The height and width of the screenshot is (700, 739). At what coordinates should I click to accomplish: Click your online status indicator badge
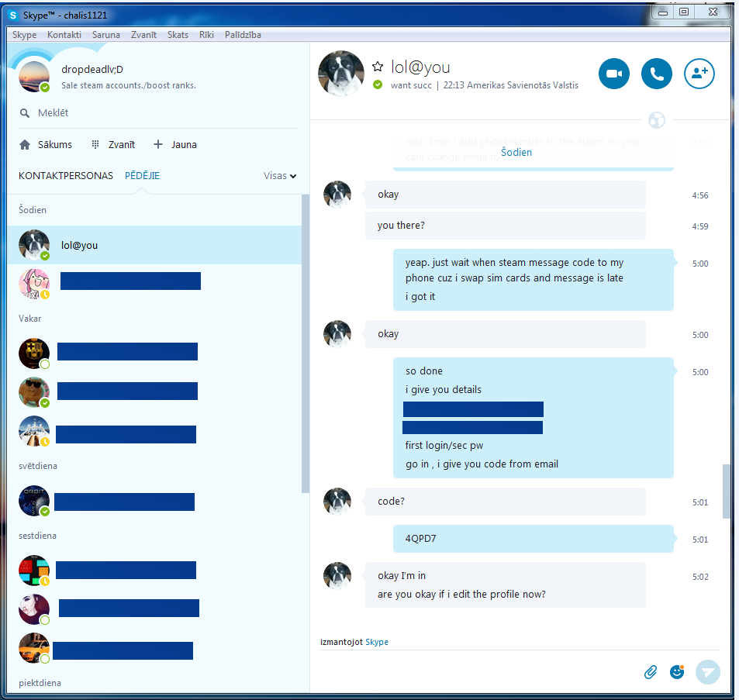(45, 88)
